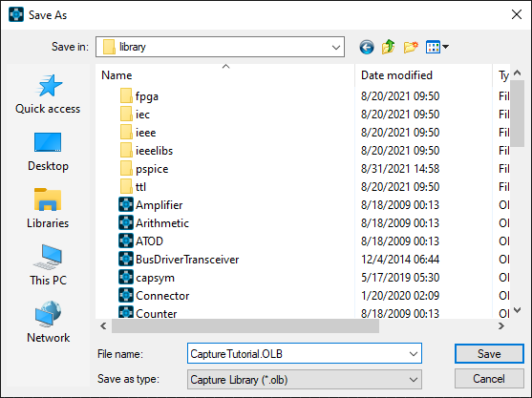Select the file name 'Counter'
The width and height of the screenshot is (532, 398).
156,314
